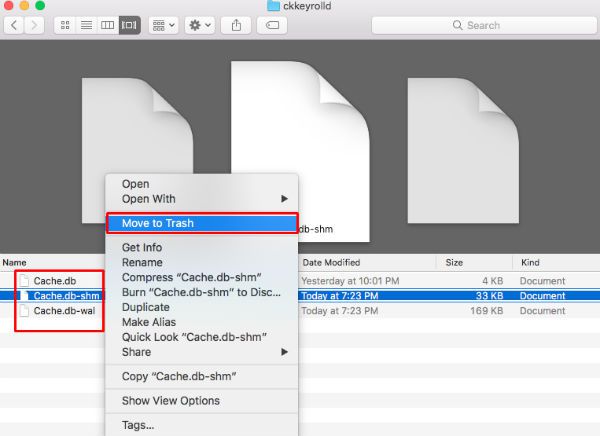Open the arrange items dropdown
The height and width of the screenshot is (436, 600).
pyautogui.click(x=163, y=25)
